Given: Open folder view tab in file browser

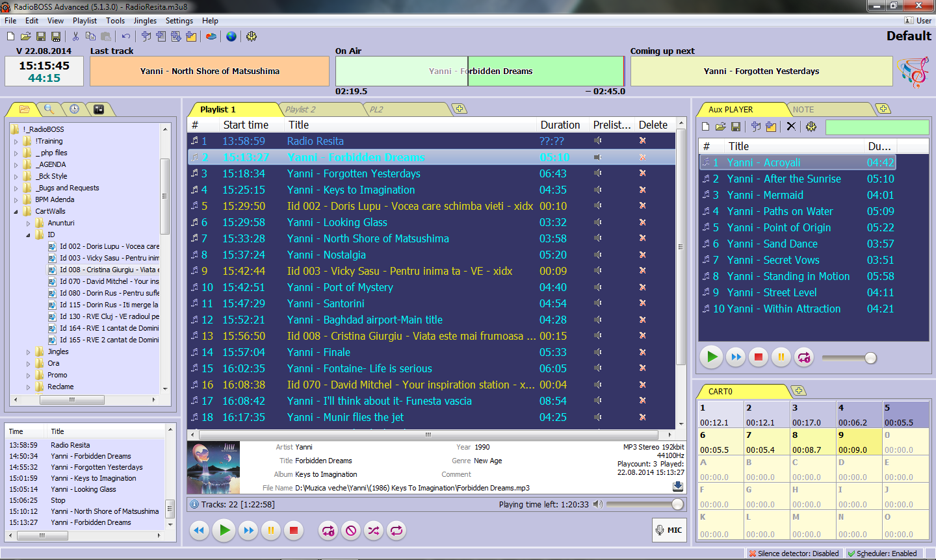Looking at the screenshot, I should [25, 109].
